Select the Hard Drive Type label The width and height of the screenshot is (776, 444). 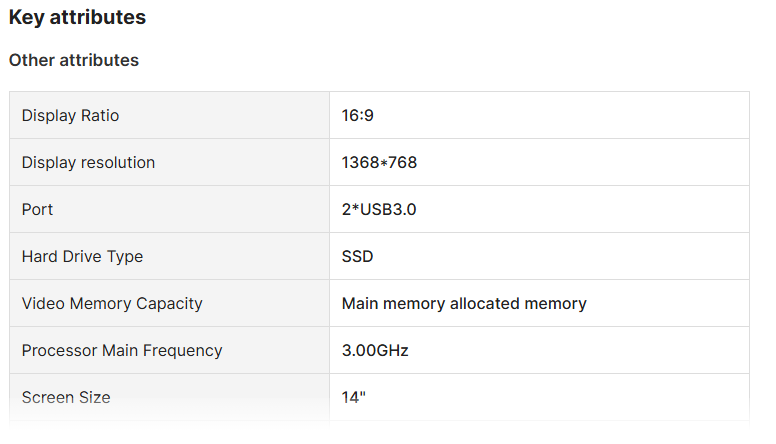82,256
